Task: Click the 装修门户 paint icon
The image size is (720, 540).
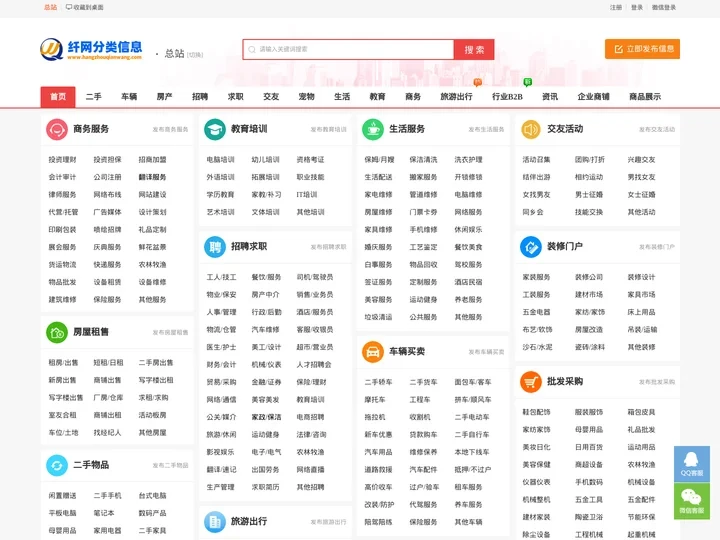Action: coord(531,247)
